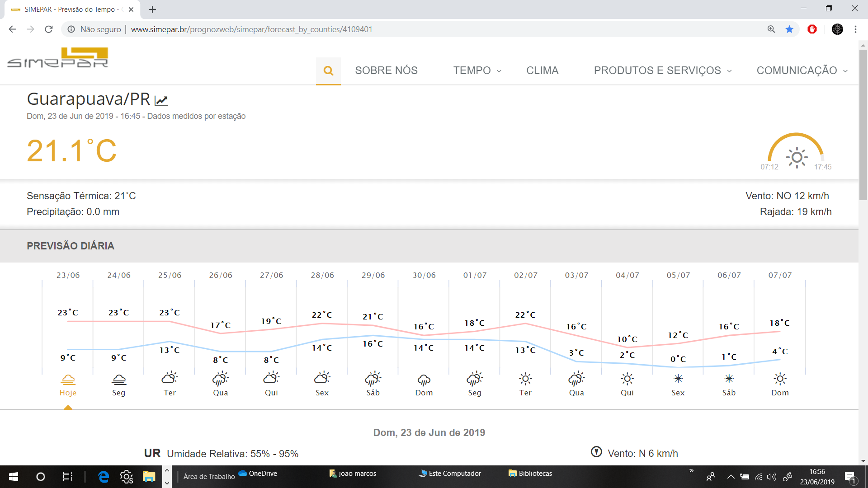Open joao marcos taskbar shortcut
The image size is (868, 488).
353,473
